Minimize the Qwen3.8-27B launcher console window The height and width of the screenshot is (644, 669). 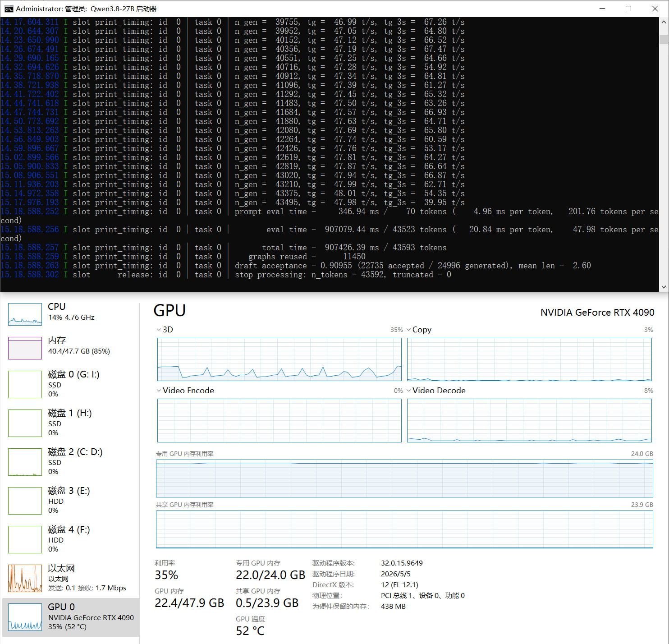(x=602, y=9)
